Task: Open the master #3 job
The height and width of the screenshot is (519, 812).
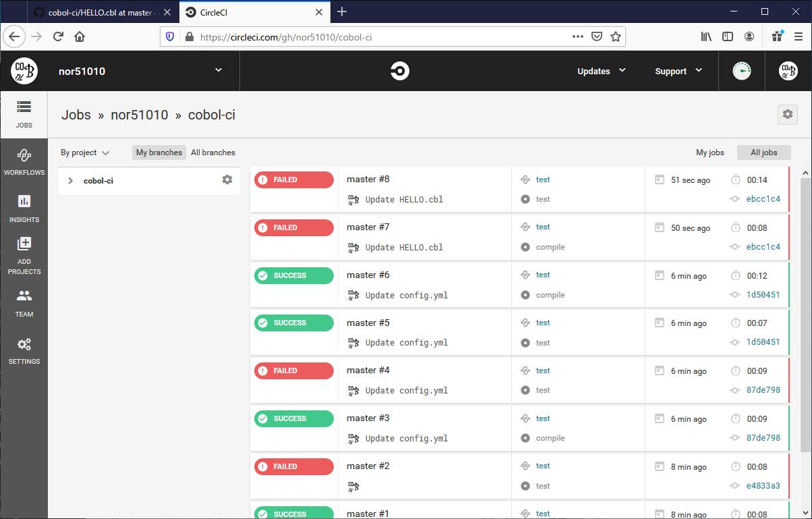Action: (368, 418)
